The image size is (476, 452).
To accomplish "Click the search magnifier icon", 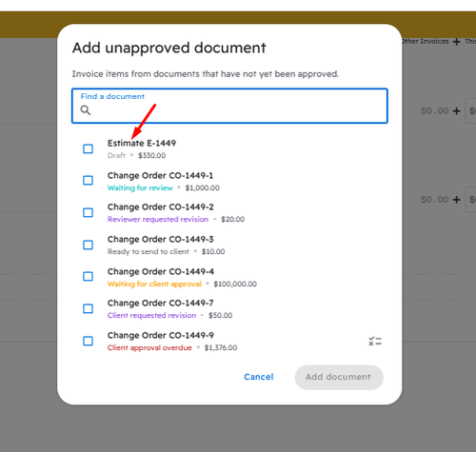I will point(86,110).
